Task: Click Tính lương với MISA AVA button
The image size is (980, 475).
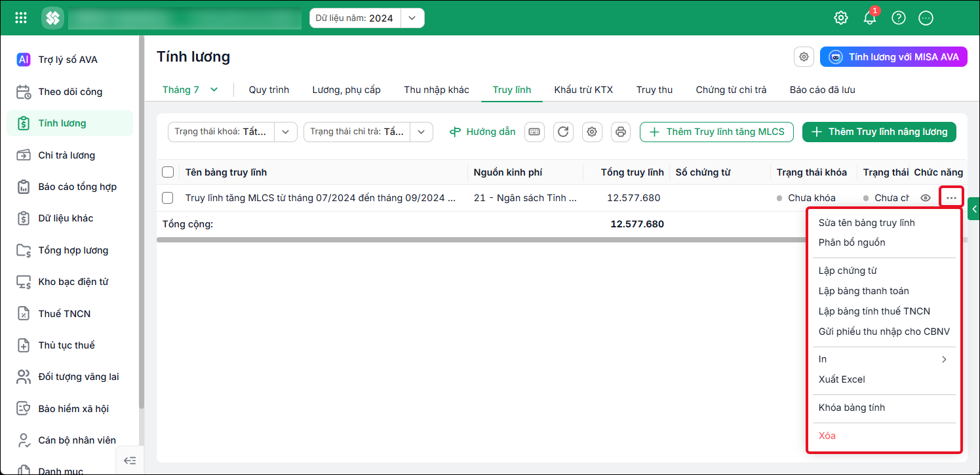Action: tap(893, 57)
